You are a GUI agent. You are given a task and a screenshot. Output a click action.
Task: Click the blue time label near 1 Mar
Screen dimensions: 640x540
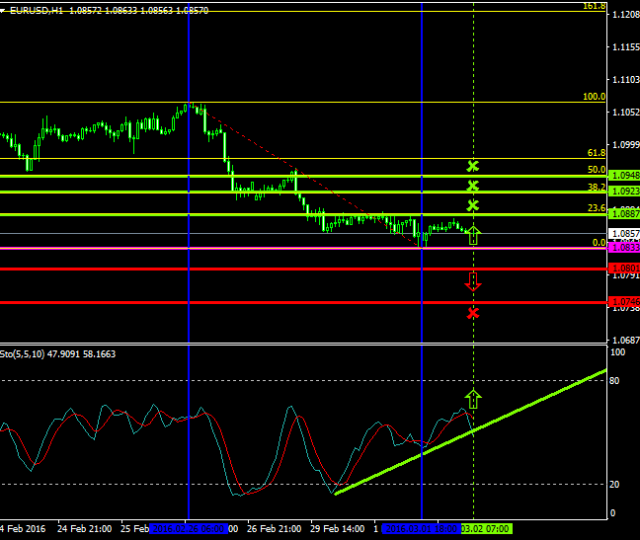[x=420, y=528]
